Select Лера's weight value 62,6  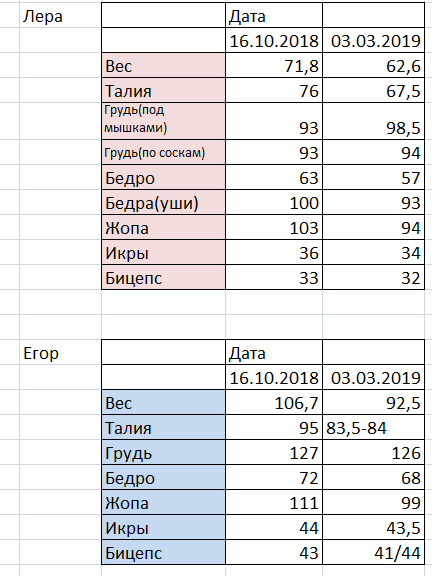373,65
